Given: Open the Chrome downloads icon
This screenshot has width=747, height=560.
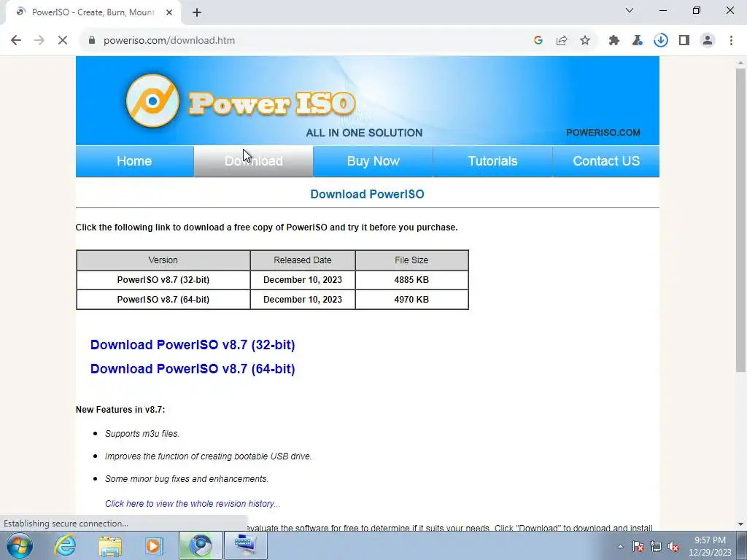Looking at the screenshot, I should (x=661, y=41).
